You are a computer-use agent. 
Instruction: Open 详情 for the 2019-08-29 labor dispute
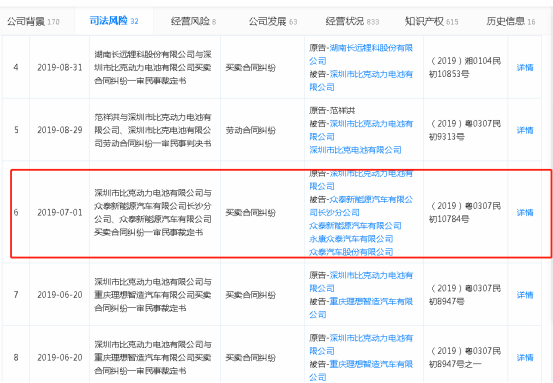(525, 130)
